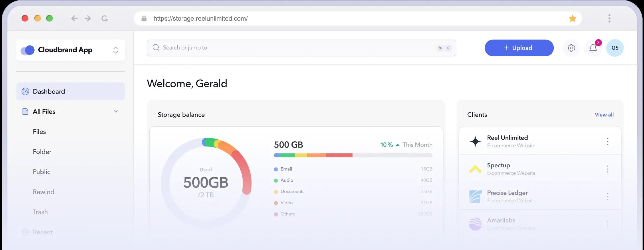644x250 pixels.
Task: Click the Storage balance title
Action: (x=181, y=115)
